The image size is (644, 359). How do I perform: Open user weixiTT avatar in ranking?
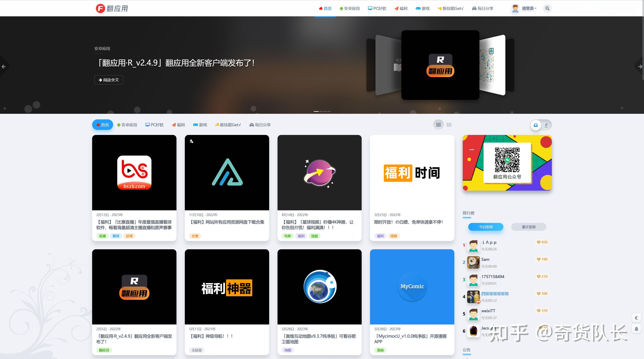coord(473,314)
